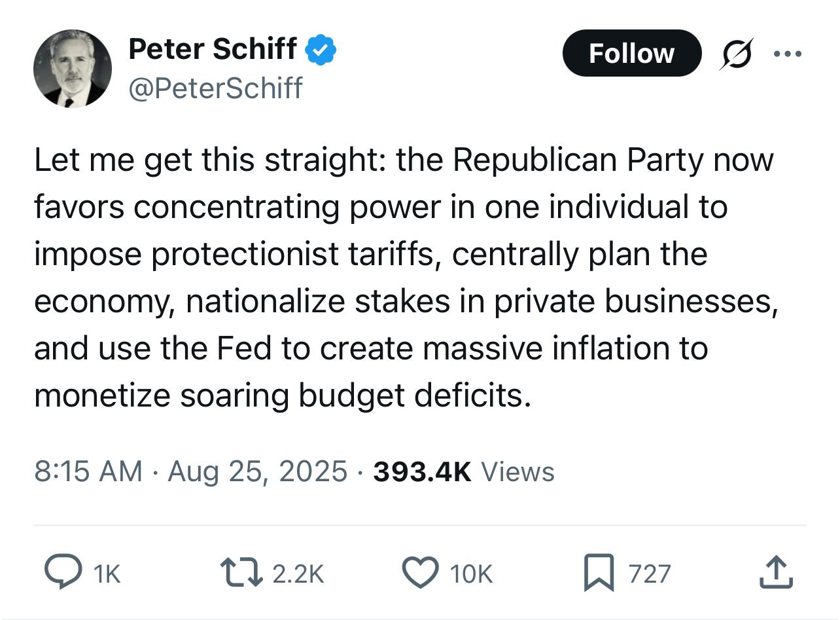Open Peter Schiff's profile picture
840x620 pixels.
[x=72, y=68]
